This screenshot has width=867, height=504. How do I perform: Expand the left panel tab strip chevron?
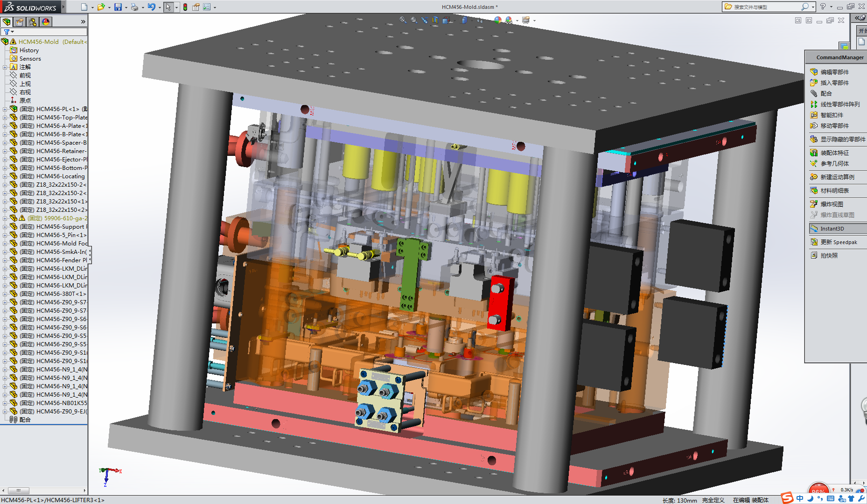click(x=83, y=22)
